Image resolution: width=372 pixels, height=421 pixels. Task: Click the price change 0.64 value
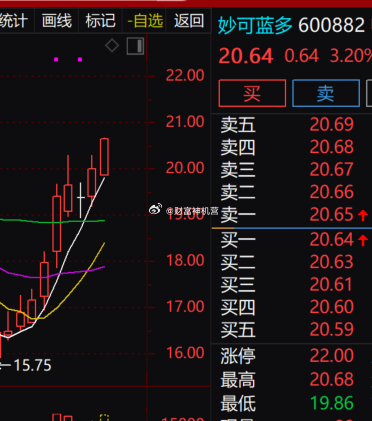(x=301, y=56)
